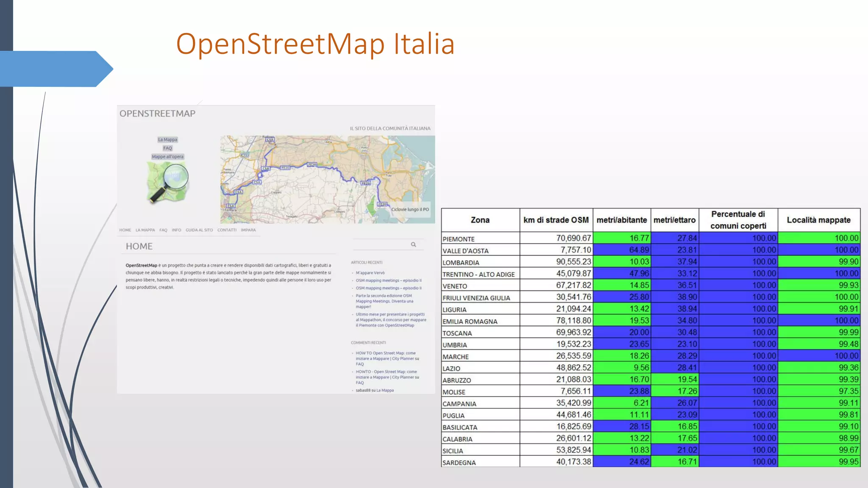Open Parte la seconda edizione OSM article
Image resolution: width=868 pixels, height=488 pixels.
(384, 301)
